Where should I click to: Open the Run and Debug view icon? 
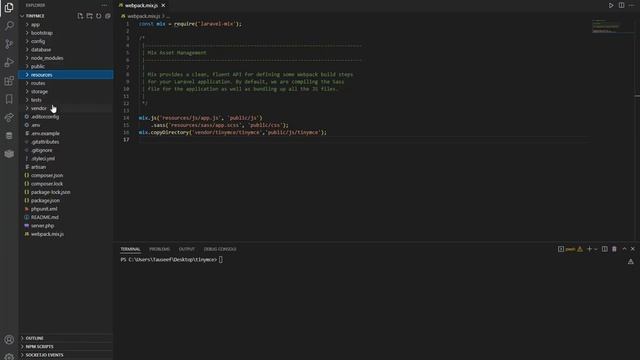[x=9, y=62]
